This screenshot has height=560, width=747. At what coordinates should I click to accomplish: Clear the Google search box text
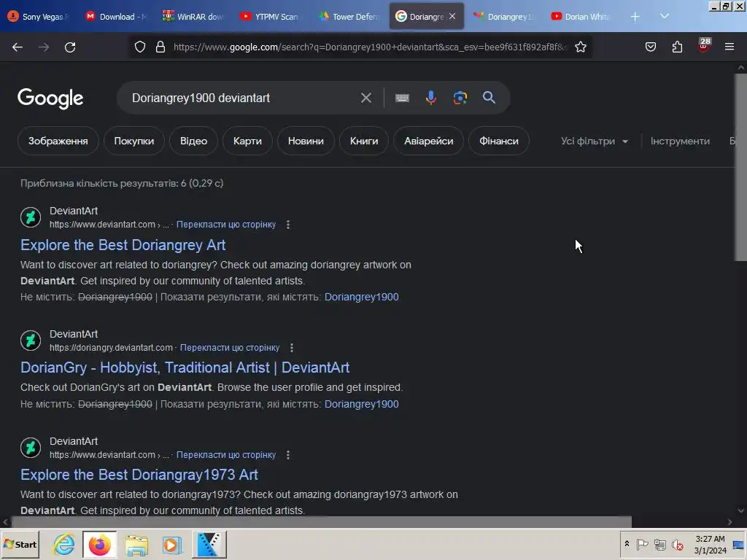[366, 98]
